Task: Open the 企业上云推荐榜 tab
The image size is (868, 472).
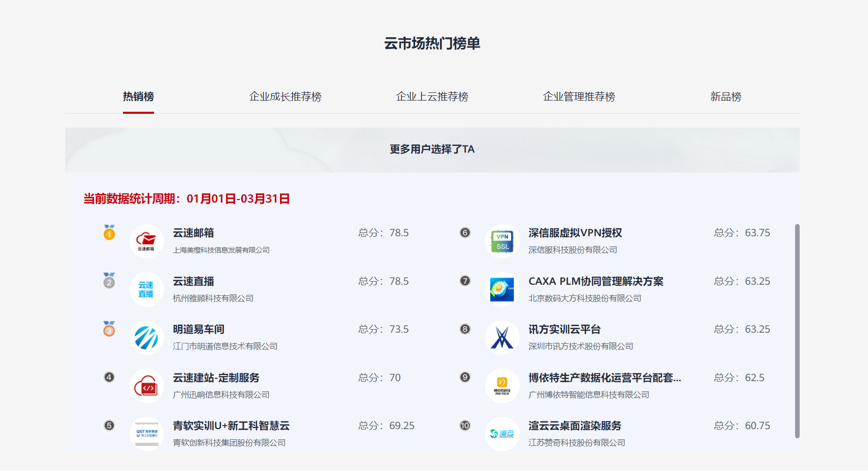Action: 432,96
